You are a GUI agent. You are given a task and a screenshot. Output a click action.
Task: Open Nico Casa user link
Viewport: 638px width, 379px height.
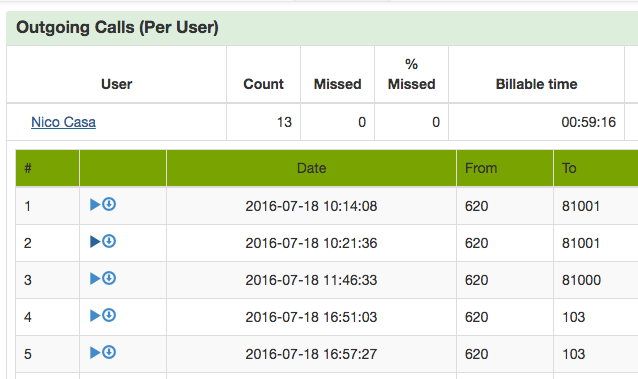coord(63,122)
